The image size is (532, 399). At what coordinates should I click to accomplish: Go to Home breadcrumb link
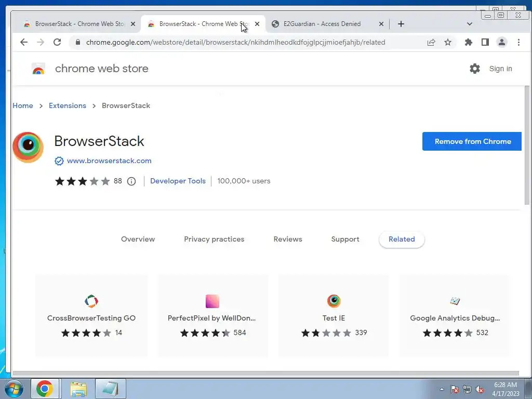pyautogui.click(x=23, y=105)
